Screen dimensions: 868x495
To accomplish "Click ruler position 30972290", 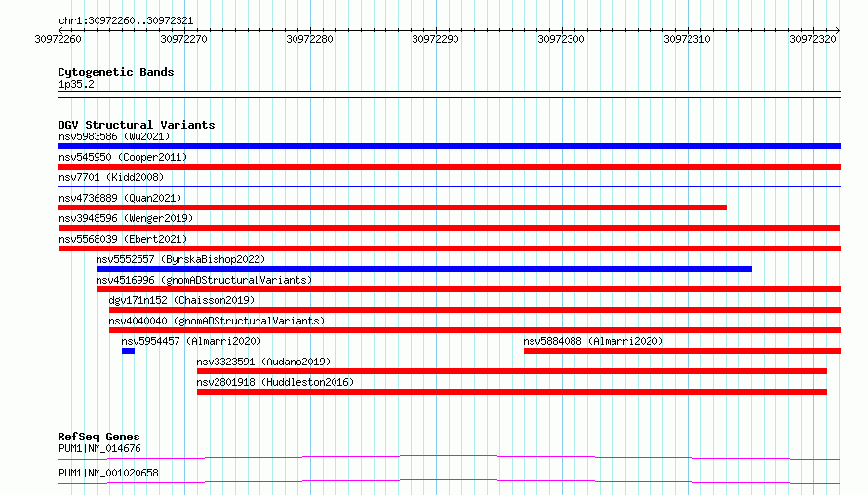I will coord(435,39).
